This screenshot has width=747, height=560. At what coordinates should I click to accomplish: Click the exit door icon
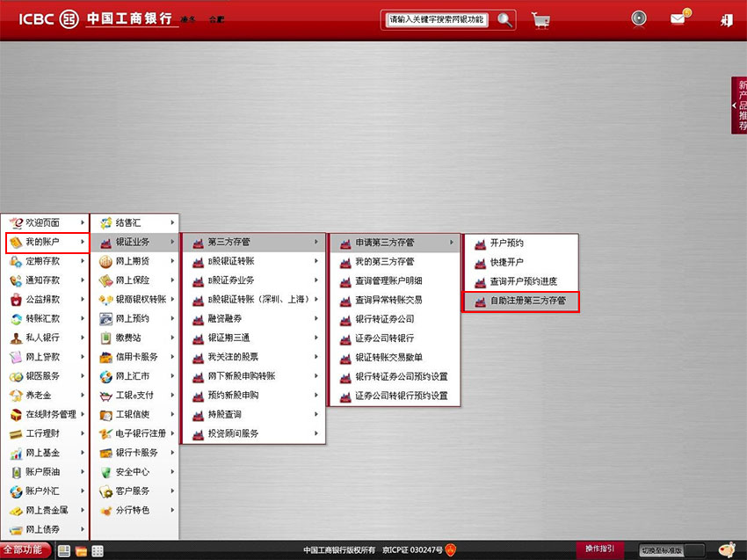point(727,20)
